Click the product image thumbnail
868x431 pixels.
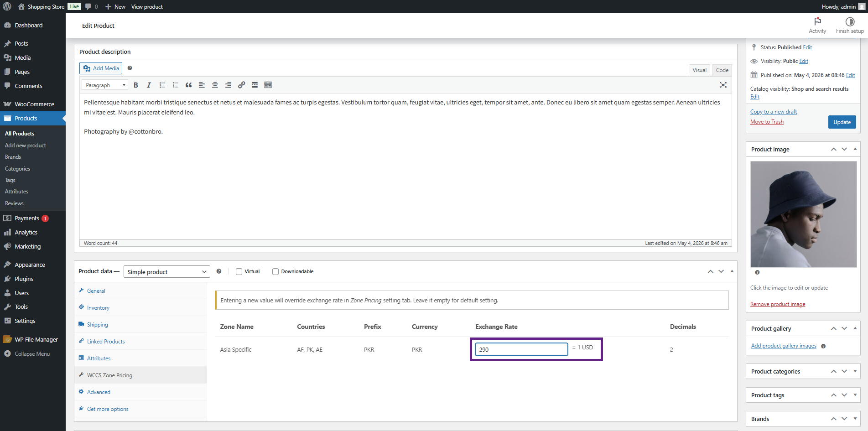click(804, 214)
